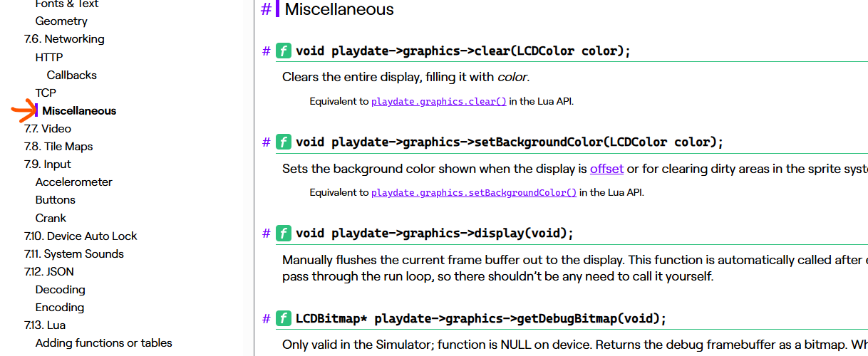Click the green function icon beside getDebugBitmap()
The width and height of the screenshot is (868, 356).
(x=284, y=318)
